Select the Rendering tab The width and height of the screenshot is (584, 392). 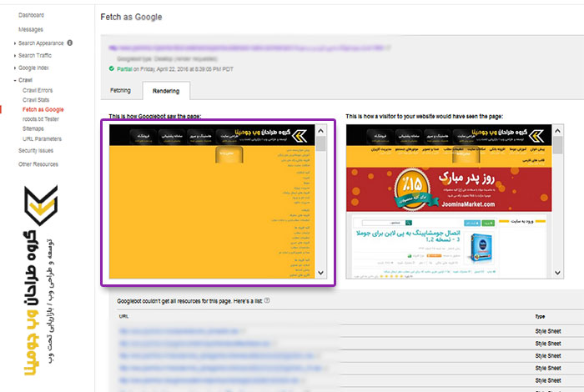[x=166, y=91]
